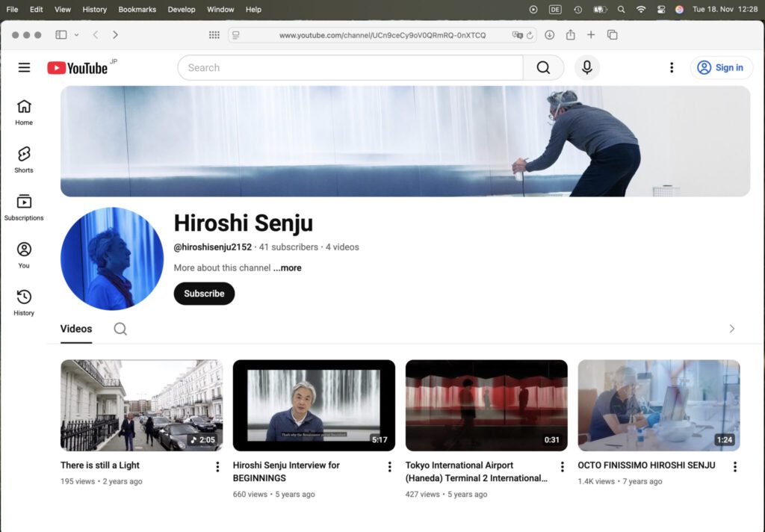
Task: Open options menu for OCTO FINISSIMO video
Action: [x=734, y=466]
